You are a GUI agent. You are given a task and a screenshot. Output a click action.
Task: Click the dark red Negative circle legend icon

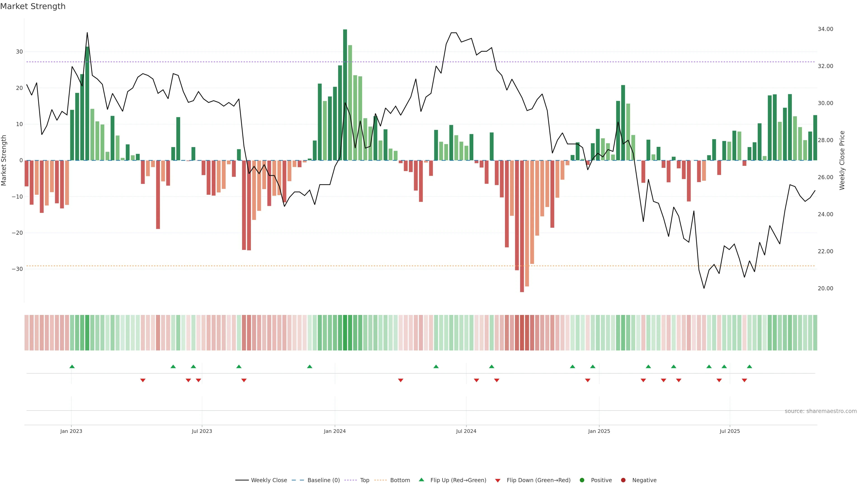(623, 480)
